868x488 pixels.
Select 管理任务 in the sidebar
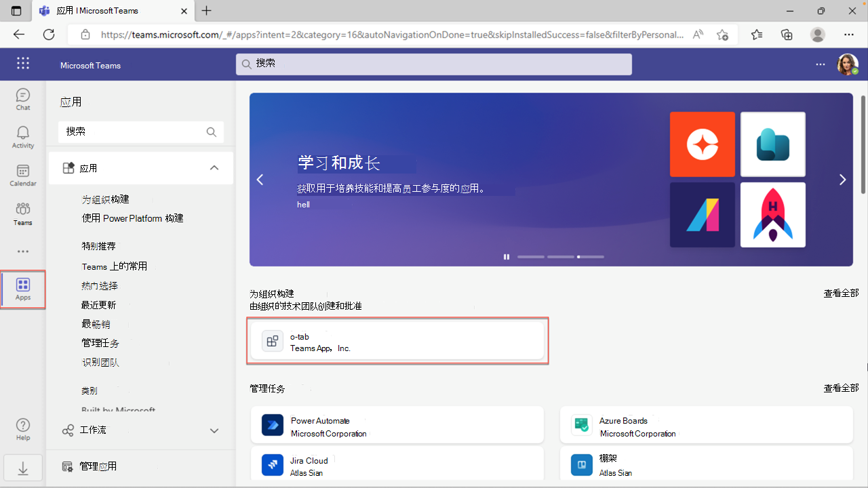(x=100, y=344)
